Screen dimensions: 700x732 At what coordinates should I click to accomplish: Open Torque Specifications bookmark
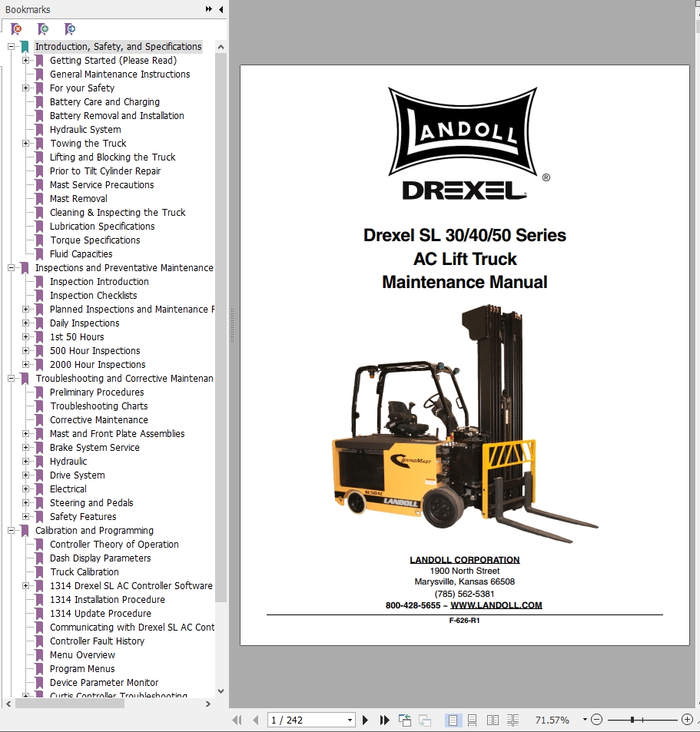tap(95, 240)
